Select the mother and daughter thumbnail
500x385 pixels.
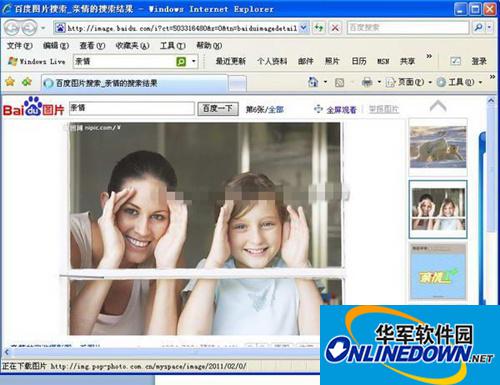point(438,209)
